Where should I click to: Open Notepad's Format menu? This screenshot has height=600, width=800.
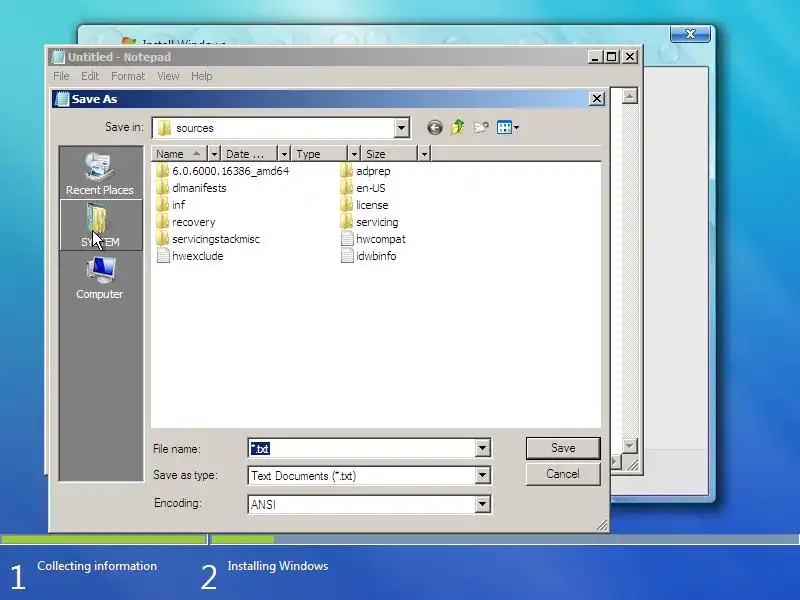point(128,76)
